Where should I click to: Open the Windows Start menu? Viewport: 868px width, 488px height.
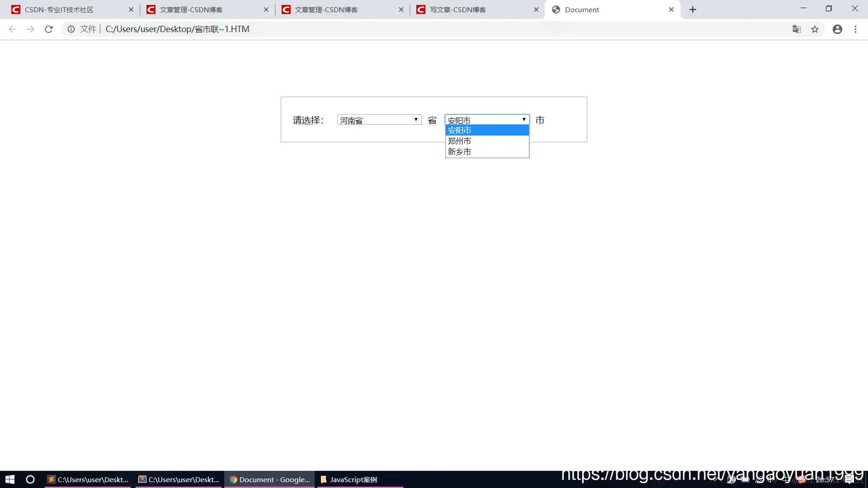tap(9, 479)
